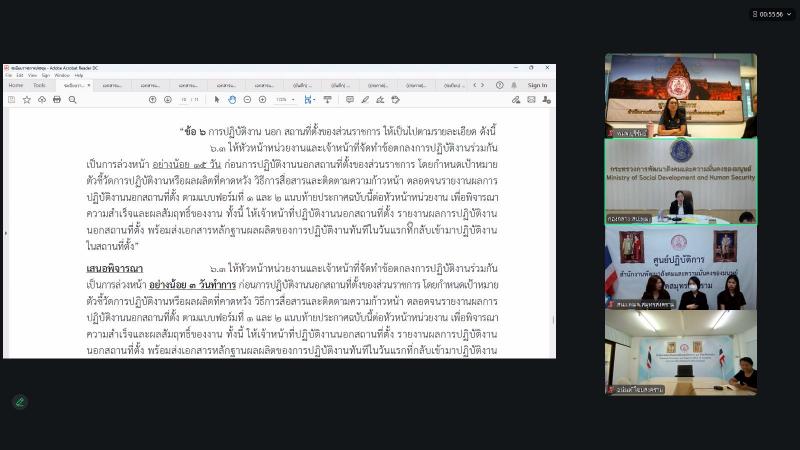Viewport: 800px width, 450px height.
Task: Open the File menu
Action: (9, 76)
